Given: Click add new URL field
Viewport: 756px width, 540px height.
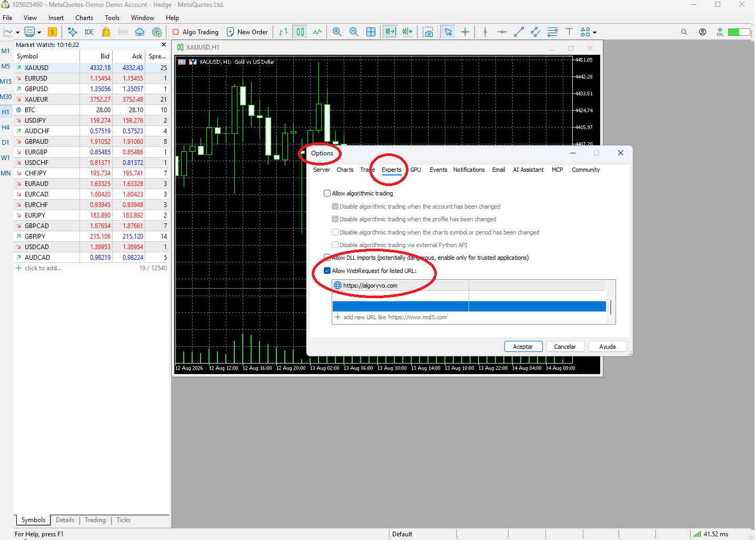Looking at the screenshot, I should (x=469, y=317).
